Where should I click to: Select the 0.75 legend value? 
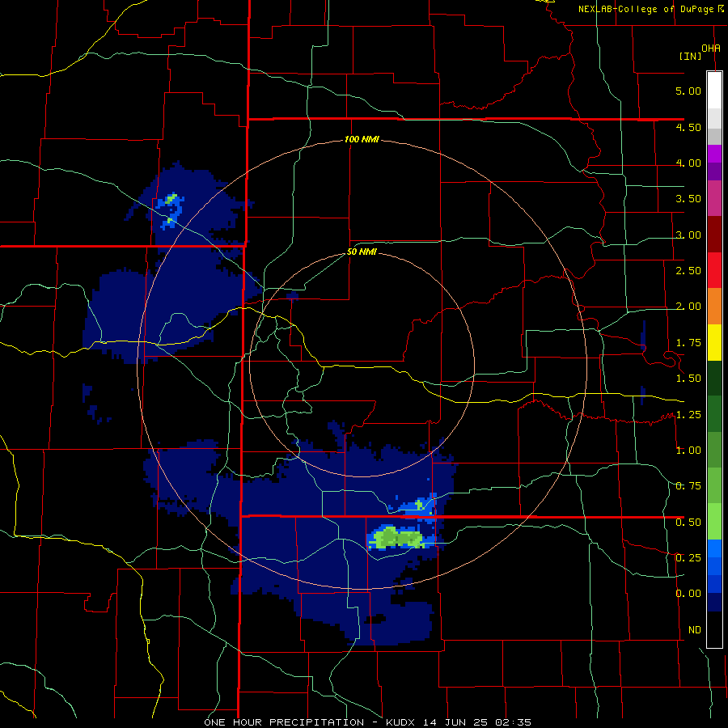click(x=688, y=486)
